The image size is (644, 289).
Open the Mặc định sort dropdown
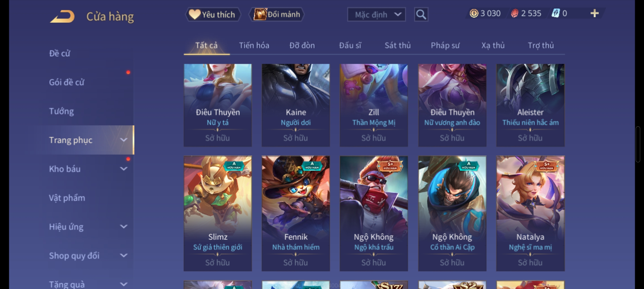pos(376,14)
